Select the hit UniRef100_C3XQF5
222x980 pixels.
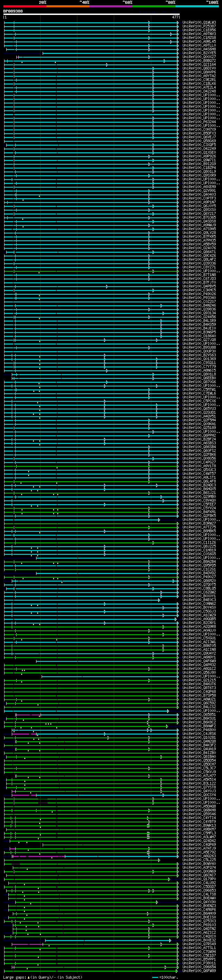tap(199, 145)
